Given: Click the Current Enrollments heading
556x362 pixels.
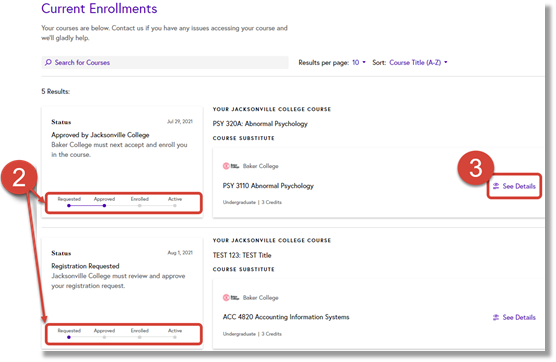Looking at the screenshot, I should (x=99, y=9).
